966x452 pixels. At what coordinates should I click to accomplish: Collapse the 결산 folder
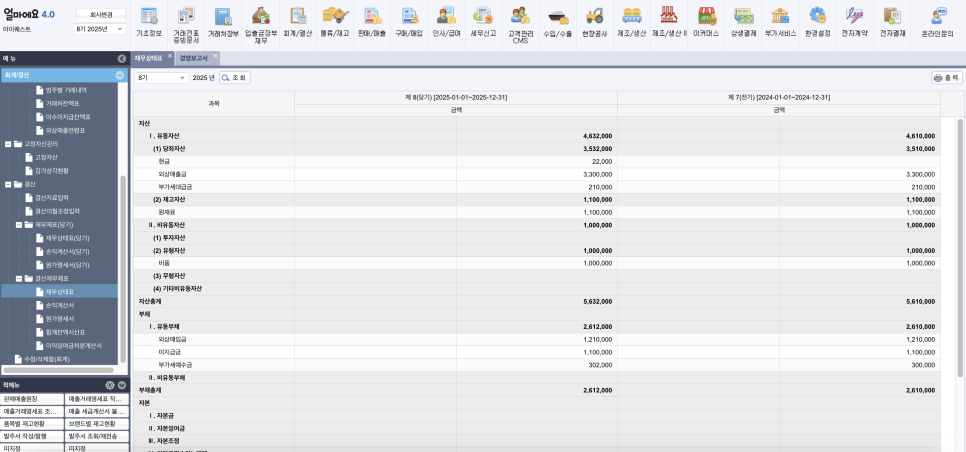(9, 184)
